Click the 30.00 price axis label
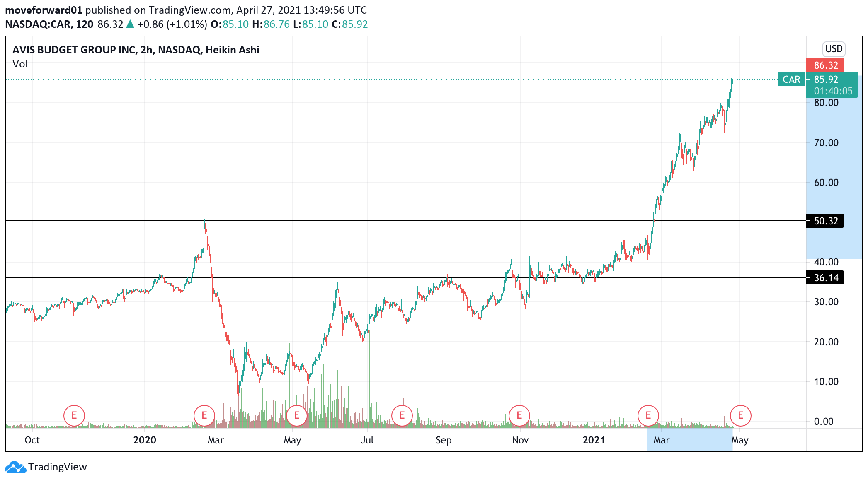Screen dimensions: 868x482 tap(826, 302)
